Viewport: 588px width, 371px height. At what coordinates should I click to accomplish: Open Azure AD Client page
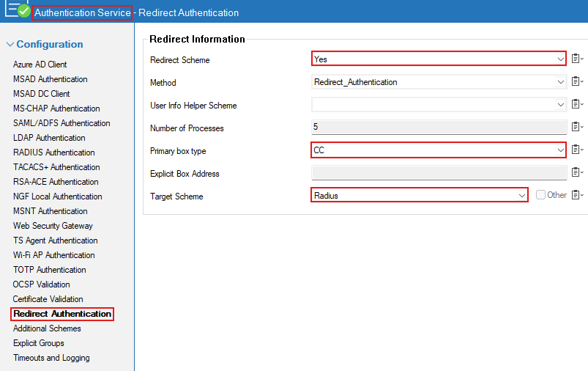[x=40, y=65]
